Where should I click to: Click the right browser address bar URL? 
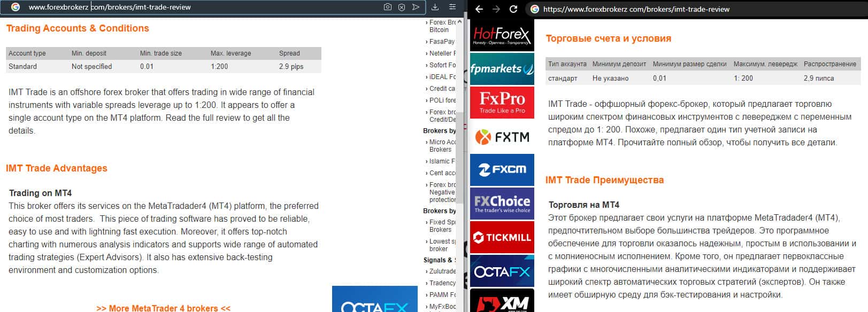(636, 9)
